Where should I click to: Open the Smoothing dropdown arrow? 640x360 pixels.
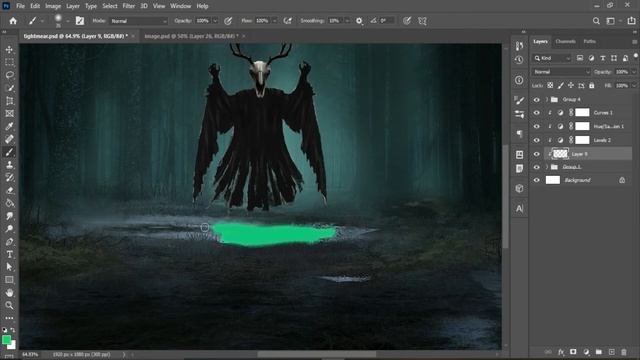(x=347, y=21)
